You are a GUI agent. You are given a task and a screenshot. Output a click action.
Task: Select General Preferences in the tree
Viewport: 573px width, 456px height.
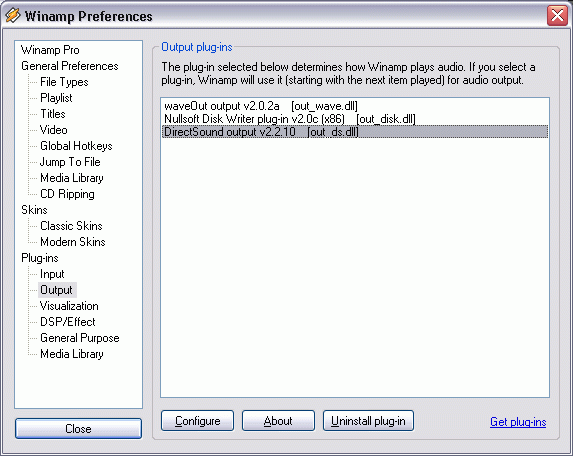(70, 66)
